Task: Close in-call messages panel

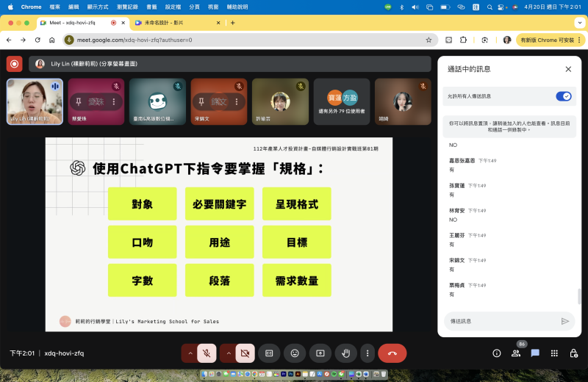Action: click(x=568, y=69)
